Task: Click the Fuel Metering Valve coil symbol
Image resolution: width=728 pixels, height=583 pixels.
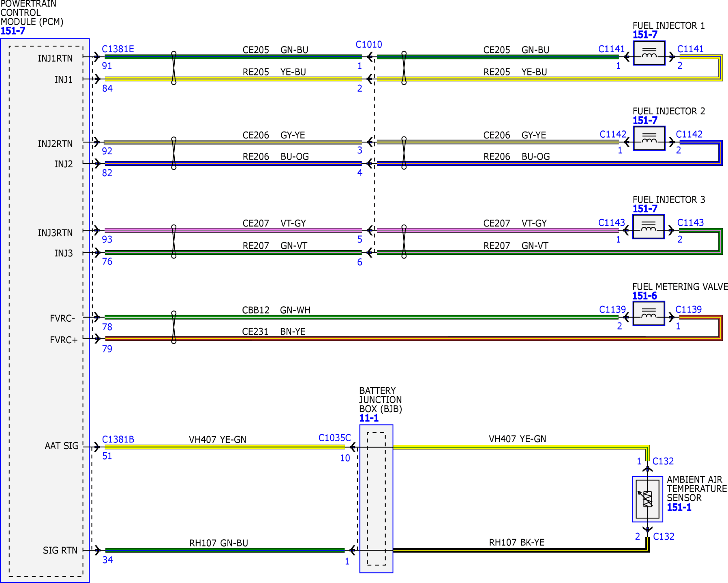Action: 649,314
